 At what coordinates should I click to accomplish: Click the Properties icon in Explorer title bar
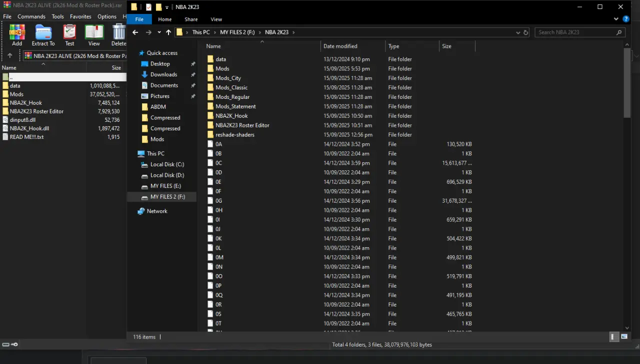pos(148,7)
